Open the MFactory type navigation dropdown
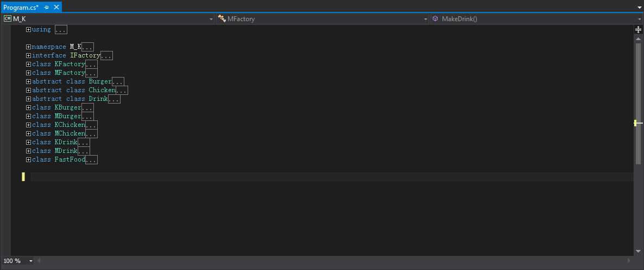The width and height of the screenshot is (644, 270). (426, 19)
